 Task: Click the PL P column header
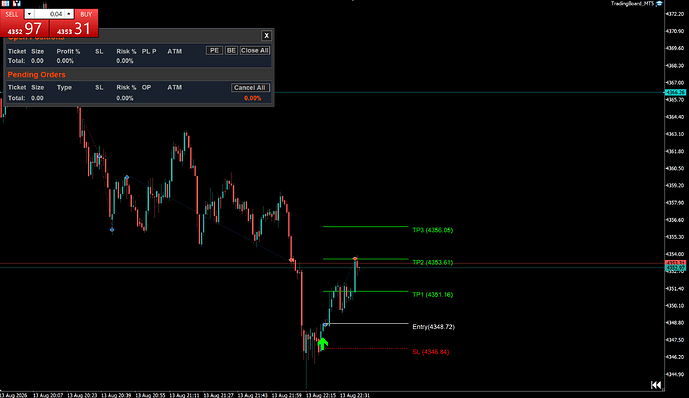[149, 51]
